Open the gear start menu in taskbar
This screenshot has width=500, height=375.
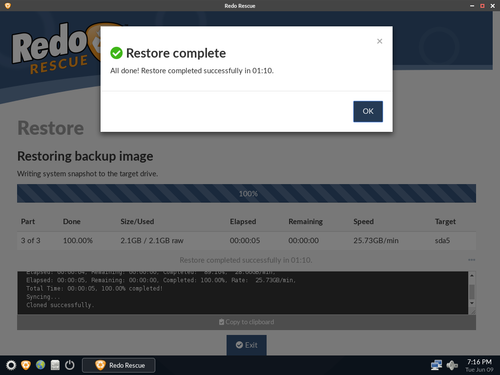point(11,365)
